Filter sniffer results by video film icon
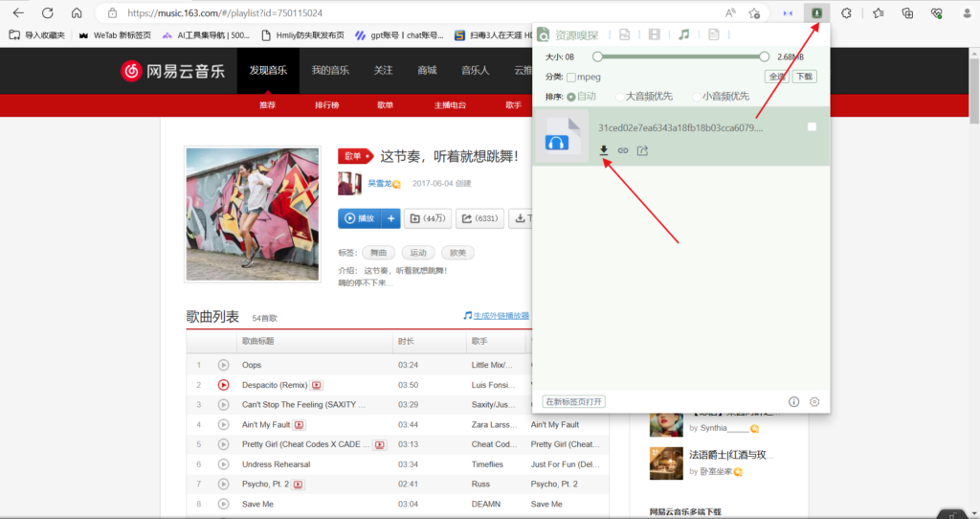The width and height of the screenshot is (980, 519). pyautogui.click(x=655, y=34)
